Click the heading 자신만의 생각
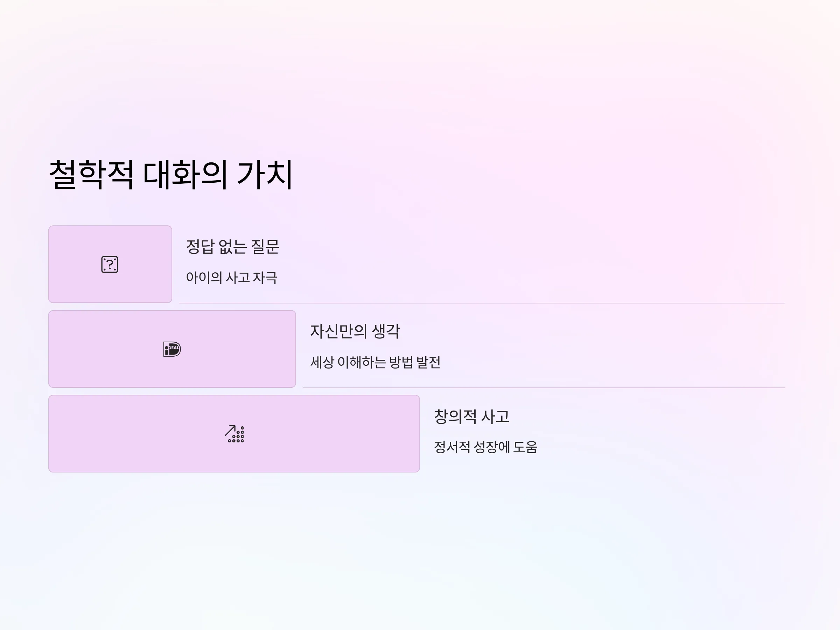This screenshot has width=840, height=630. click(355, 331)
